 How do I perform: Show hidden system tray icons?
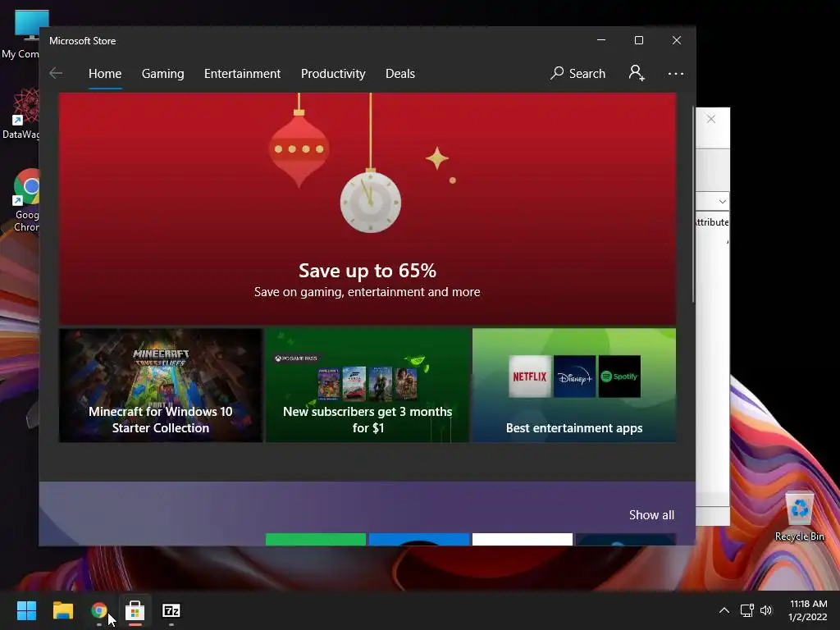tap(724, 610)
